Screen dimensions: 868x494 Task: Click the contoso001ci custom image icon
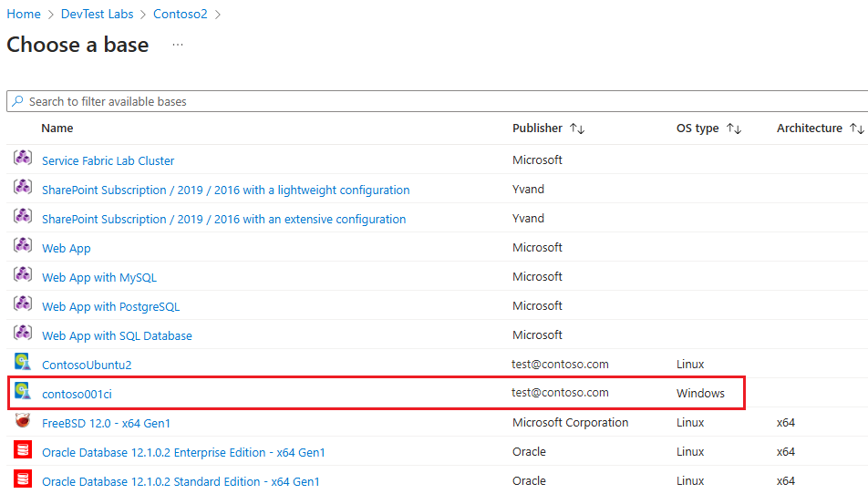pyautogui.click(x=23, y=392)
